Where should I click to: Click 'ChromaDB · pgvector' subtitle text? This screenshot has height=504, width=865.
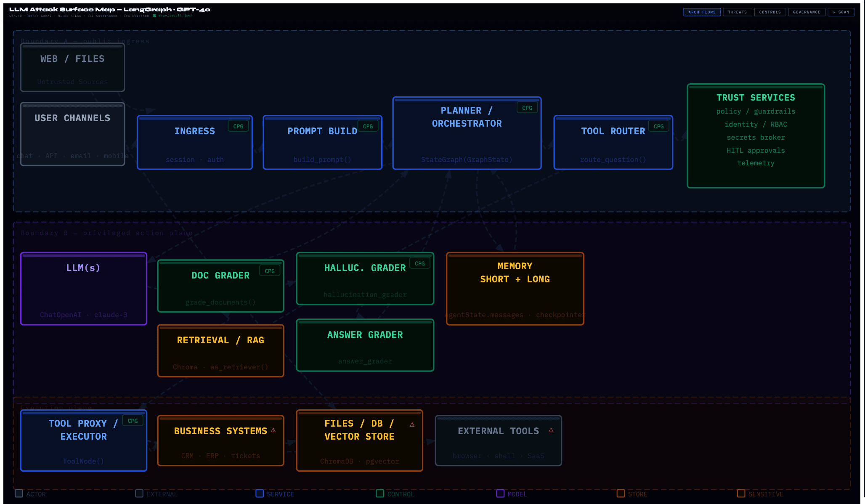point(359,462)
